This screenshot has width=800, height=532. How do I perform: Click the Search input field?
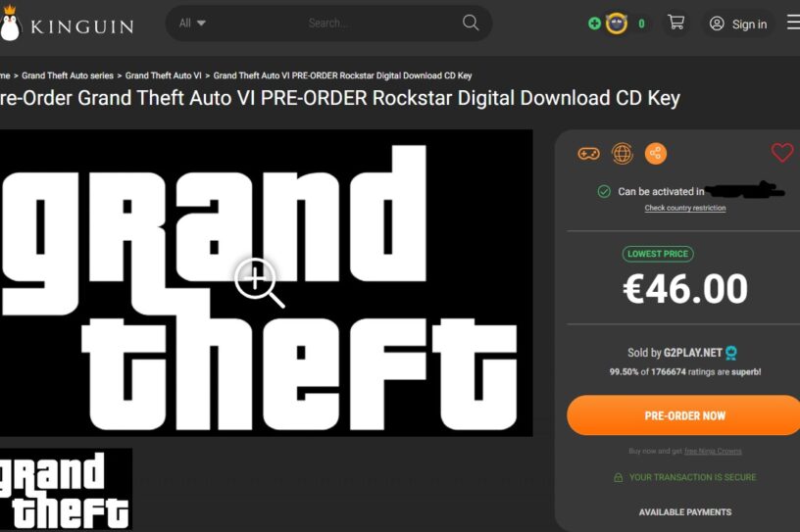tap(328, 23)
